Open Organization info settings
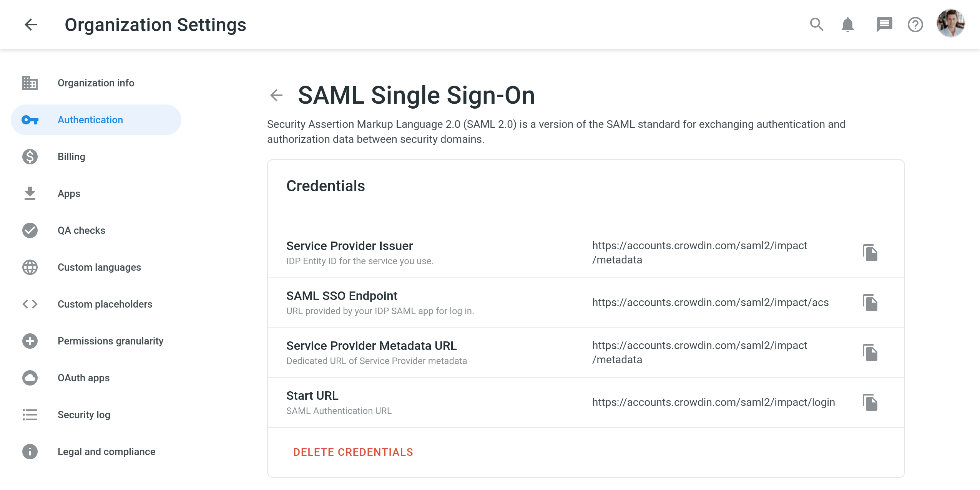 point(96,83)
